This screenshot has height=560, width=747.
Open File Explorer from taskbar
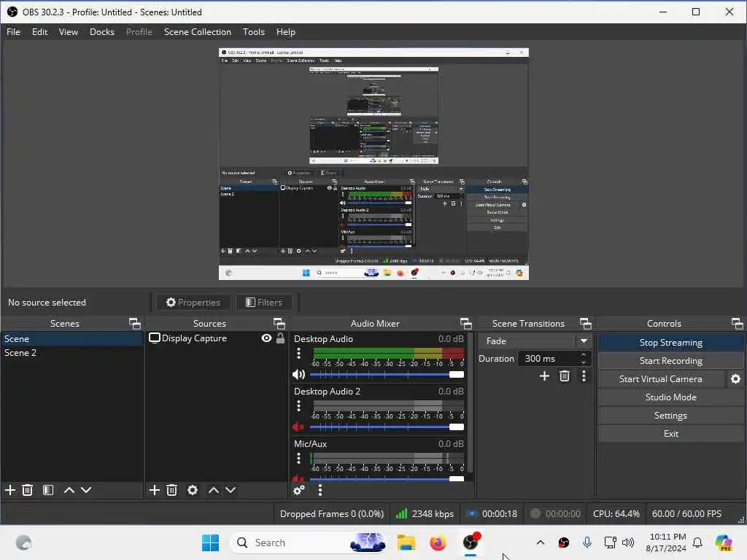[406, 542]
